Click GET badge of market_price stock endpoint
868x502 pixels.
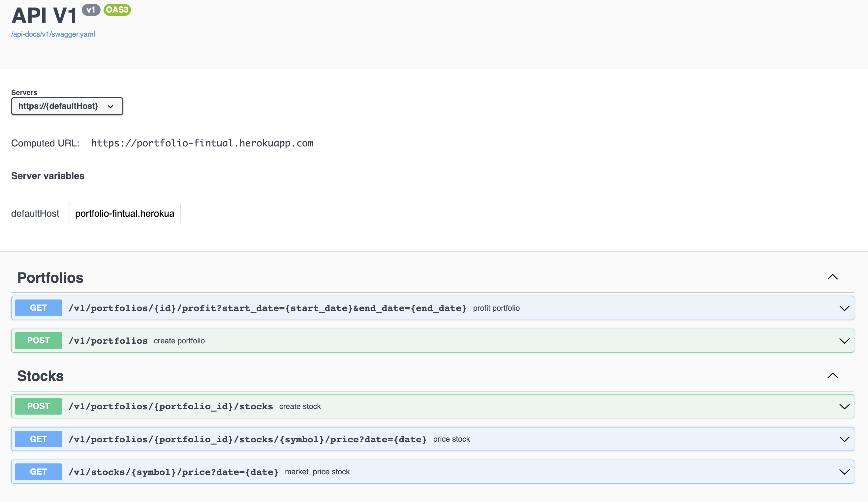pos(39,472)
